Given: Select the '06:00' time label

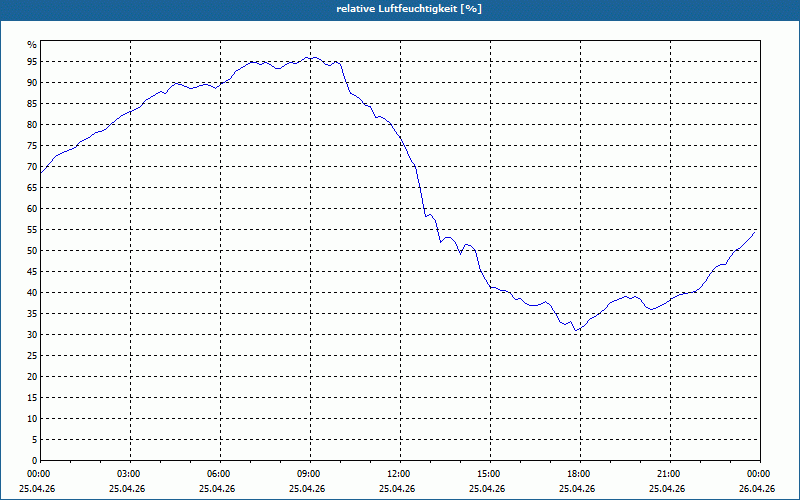Looking at the screenshot, I should (218, 474).
